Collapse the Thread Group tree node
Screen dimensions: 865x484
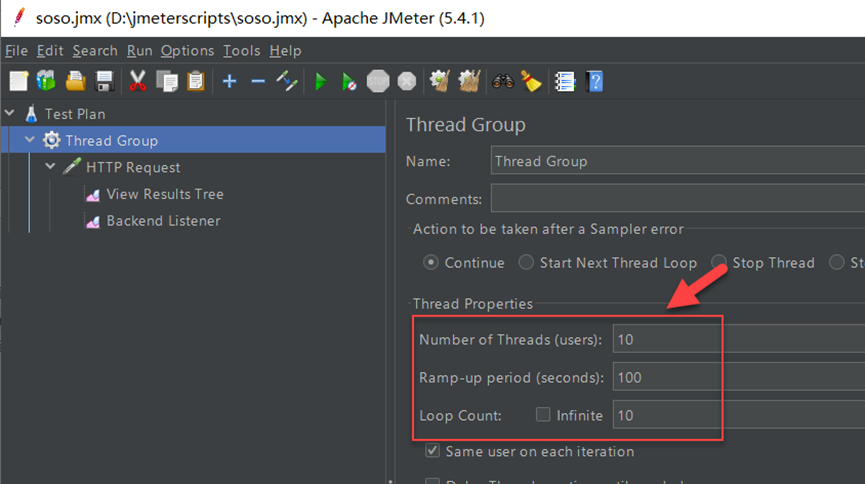pyautogui.click(x=30, y=140)
